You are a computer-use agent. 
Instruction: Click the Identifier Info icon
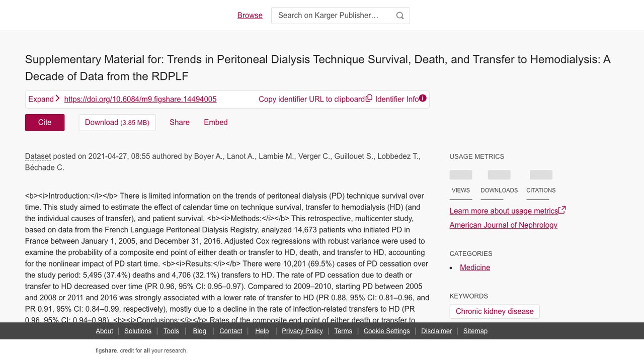[423, 98]
